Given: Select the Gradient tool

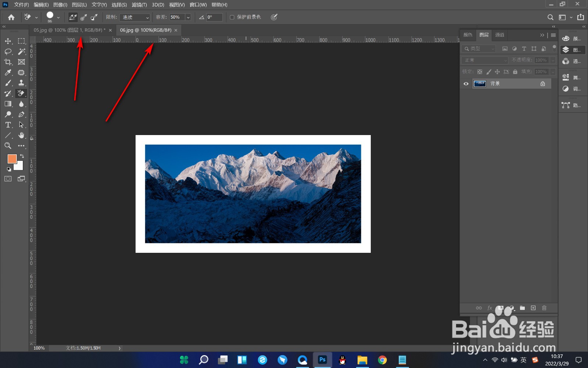Looking at the screenshot, I should coord(8,104).
